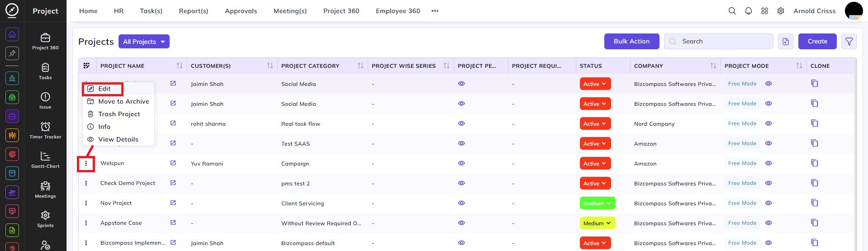
Task: Click the home icon in left rail
Action: point(12,35)
